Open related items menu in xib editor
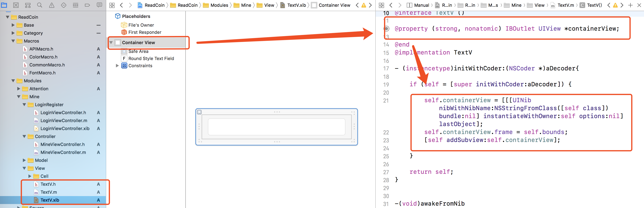The width and height of the screenshot is (644, 208). tap(112, 5)
